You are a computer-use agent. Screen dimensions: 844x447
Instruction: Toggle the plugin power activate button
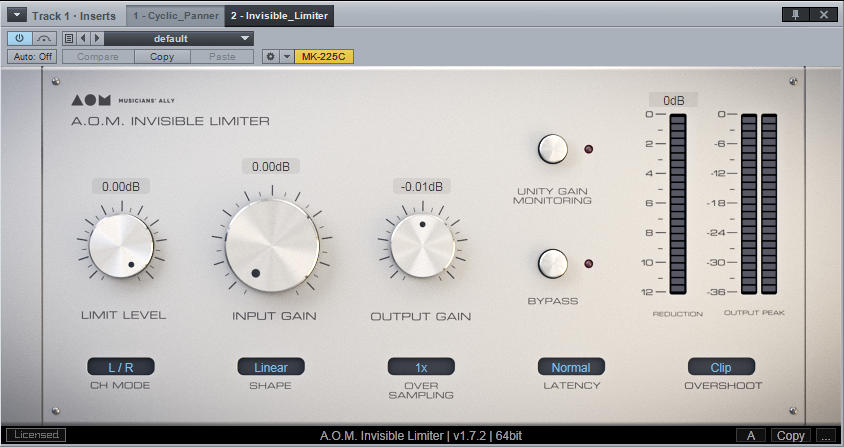(x=20, y=38)
